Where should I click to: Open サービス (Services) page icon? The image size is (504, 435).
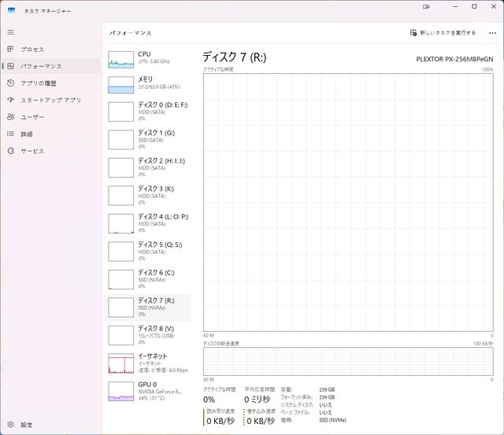tap(11, 151)
